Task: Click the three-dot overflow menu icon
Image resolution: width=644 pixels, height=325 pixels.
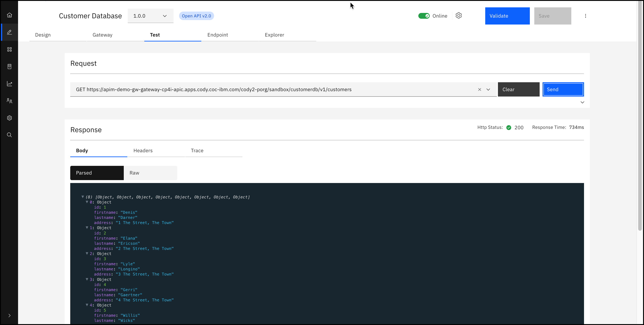Action: pos(586,16)
